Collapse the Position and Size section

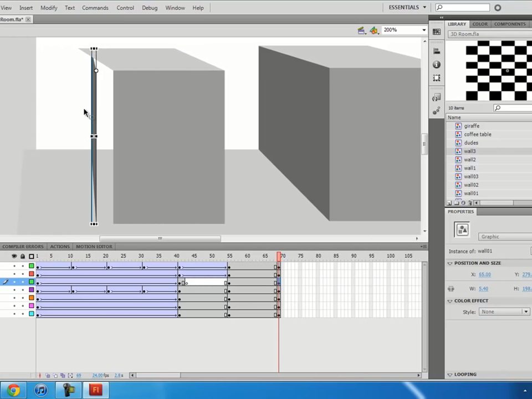[x=450, y=263]
